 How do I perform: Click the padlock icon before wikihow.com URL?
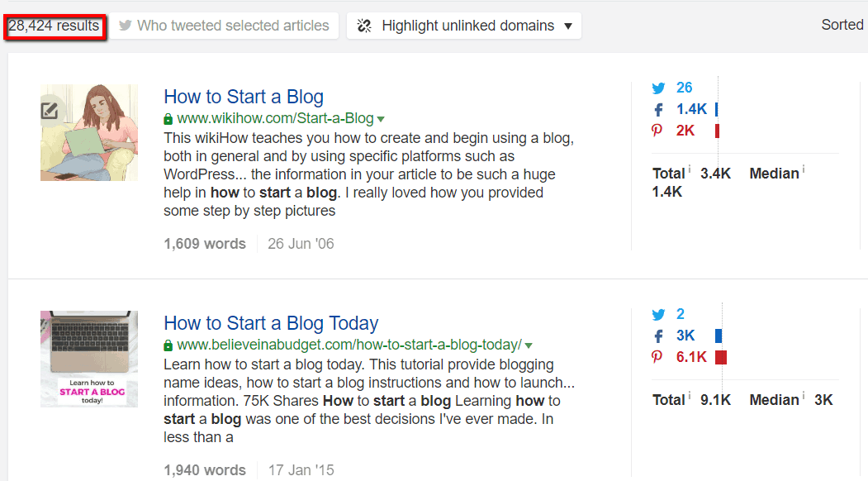point(168,118)
